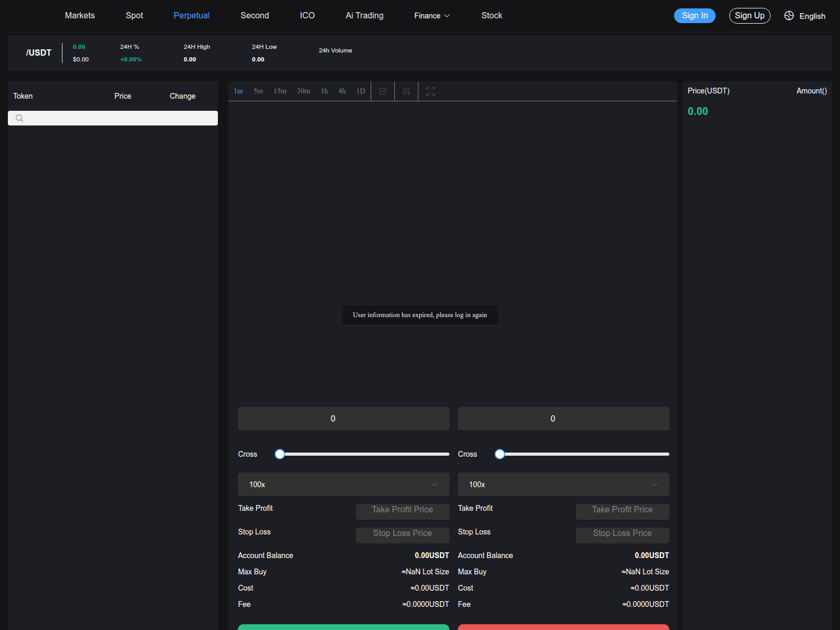Click the right Cross margin slider handle
Image resolution: width=840 pixels, height=630 pixels.
tap(500, 454)
